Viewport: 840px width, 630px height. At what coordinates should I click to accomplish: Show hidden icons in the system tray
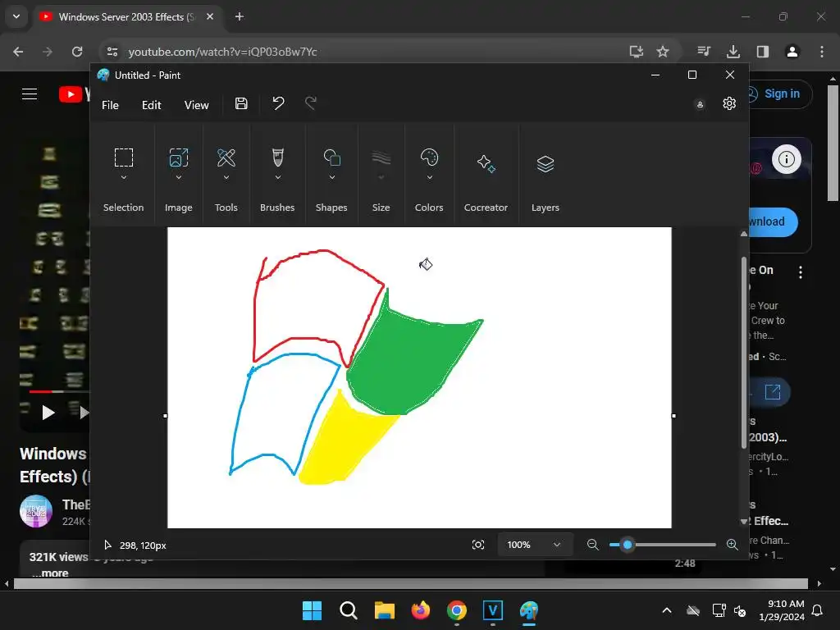[x=666, y=610]
